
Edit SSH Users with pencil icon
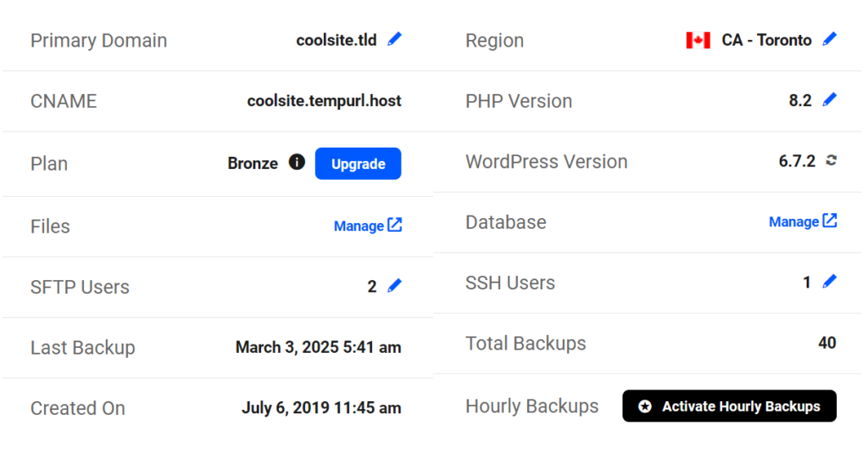830,282
